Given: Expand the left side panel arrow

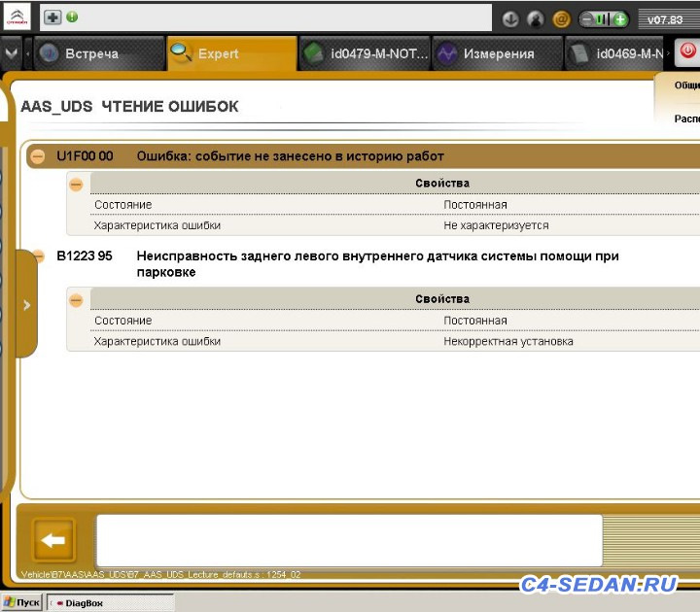Looking at the screenshot, I should click(x=26, y=304).
